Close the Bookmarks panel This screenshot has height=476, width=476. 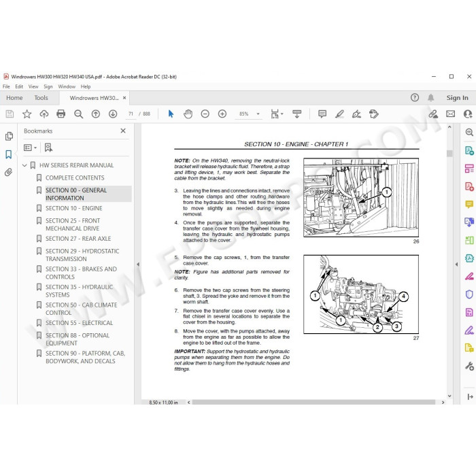(x=123, y=131)
